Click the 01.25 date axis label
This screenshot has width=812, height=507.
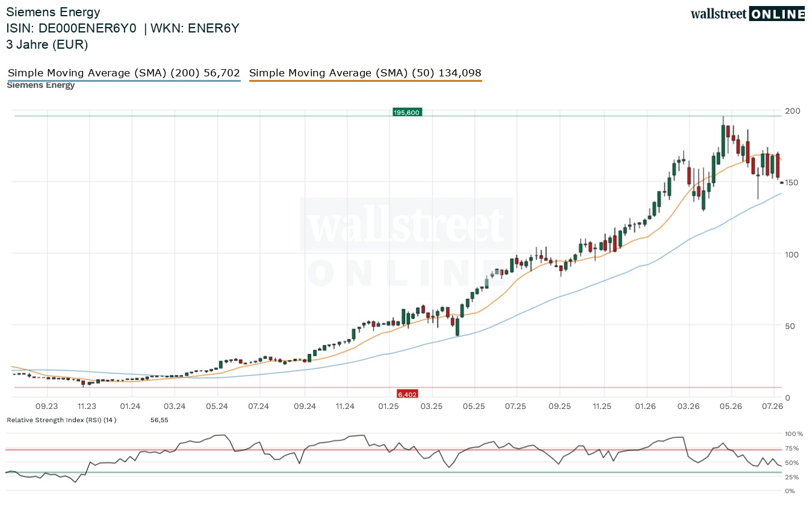click(x=388, y=407)
